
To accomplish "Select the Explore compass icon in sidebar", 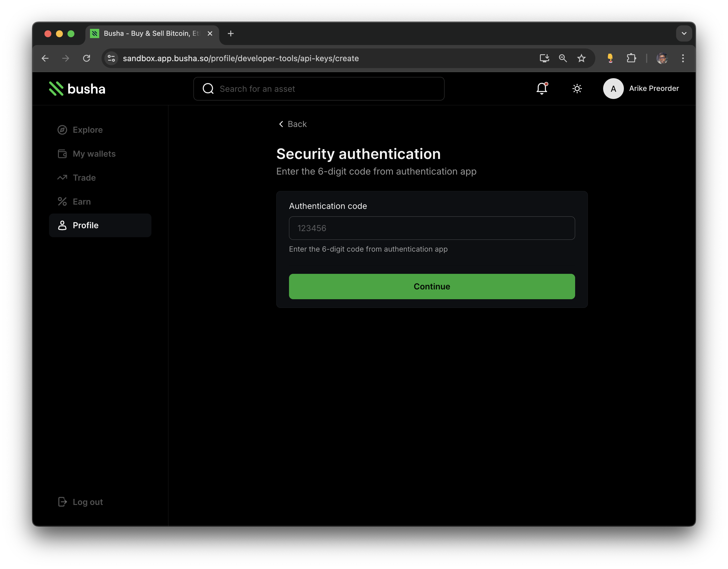I will 62,130.
